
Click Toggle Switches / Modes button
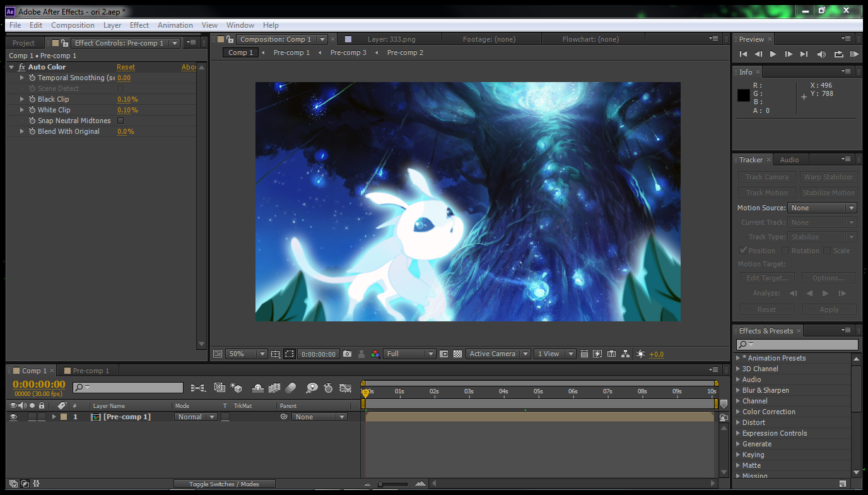pos(224,484)
